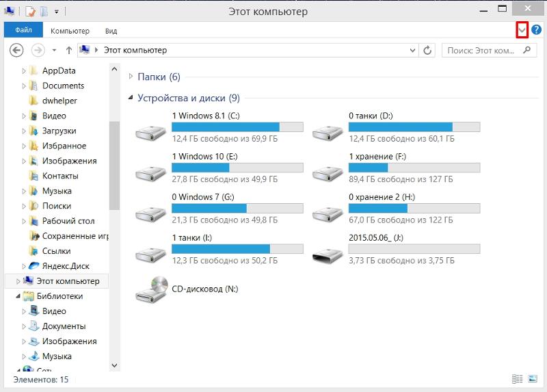The height and width of the screenshot is (392, 547).
Task: Open Яндекс.Диск in the navigation pane
Action: click(66, 265)
